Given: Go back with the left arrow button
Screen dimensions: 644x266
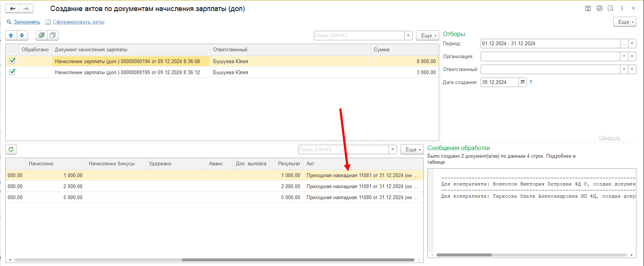Looking at the screenshot, I should (x=13, y=8).
